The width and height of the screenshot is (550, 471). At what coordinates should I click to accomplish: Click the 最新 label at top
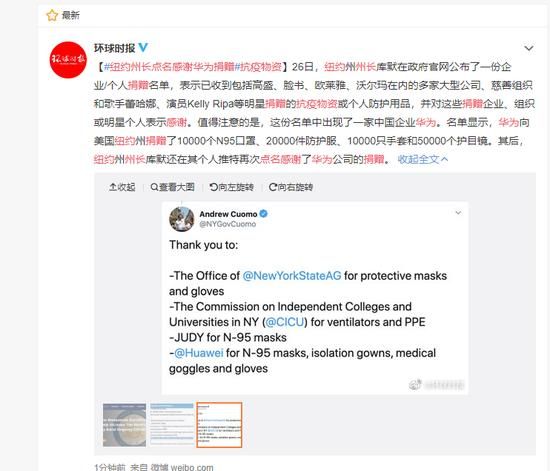point(71,15)
